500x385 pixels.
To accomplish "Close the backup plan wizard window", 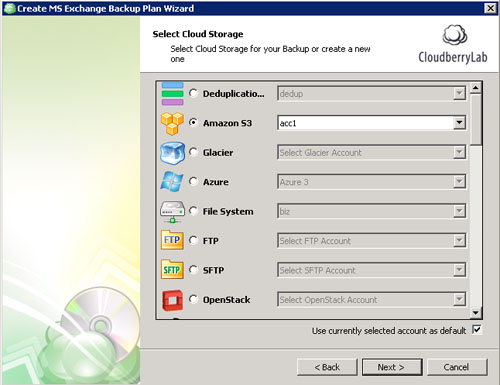I will [490, 8].
